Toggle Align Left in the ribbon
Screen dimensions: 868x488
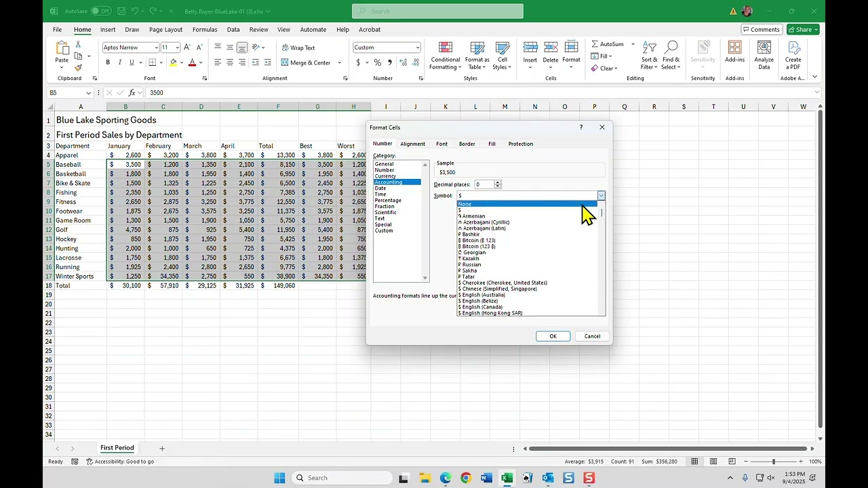pos(218,62)
